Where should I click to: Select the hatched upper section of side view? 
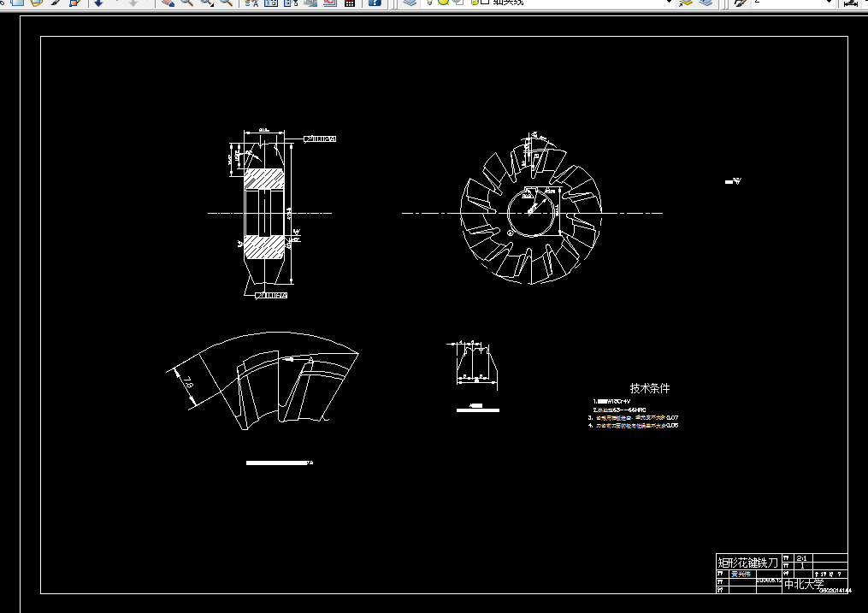click(x=264, y=179)
